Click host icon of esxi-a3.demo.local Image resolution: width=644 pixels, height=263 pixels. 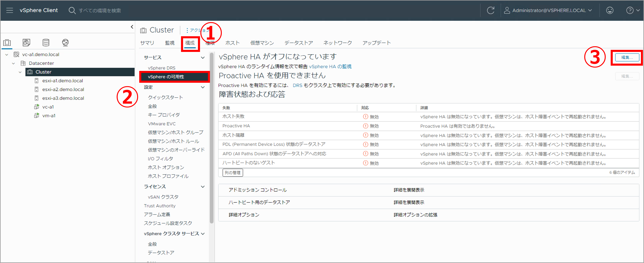[x=37, y=98]
